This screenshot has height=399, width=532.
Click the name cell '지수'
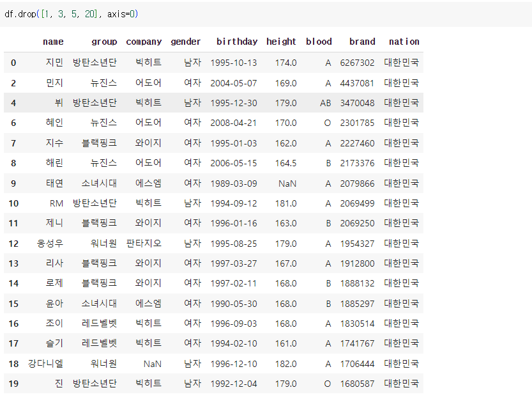[x=54, y=143]
